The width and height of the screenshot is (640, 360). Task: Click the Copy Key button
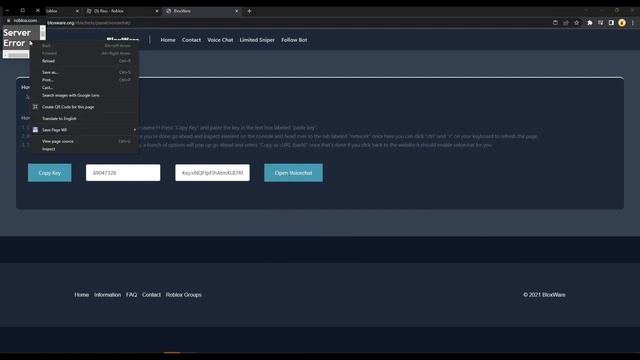tap(50, 173)
